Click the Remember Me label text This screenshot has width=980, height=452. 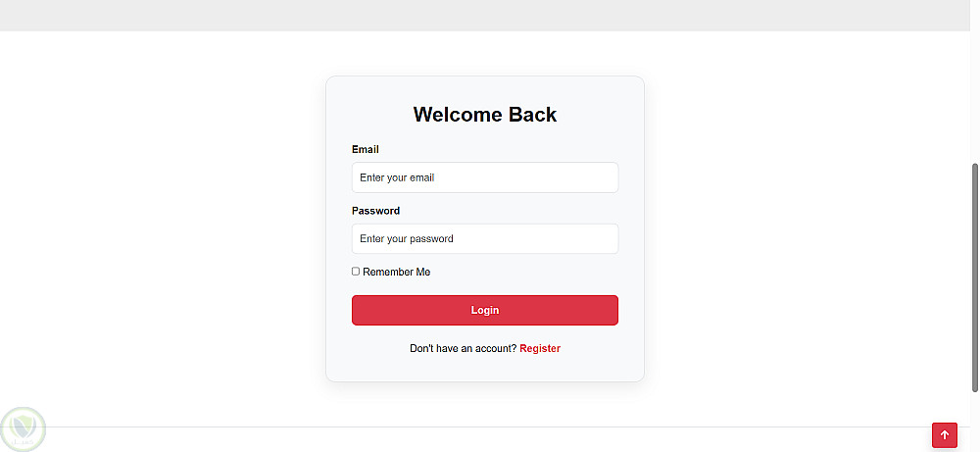(x=397, y=272)
